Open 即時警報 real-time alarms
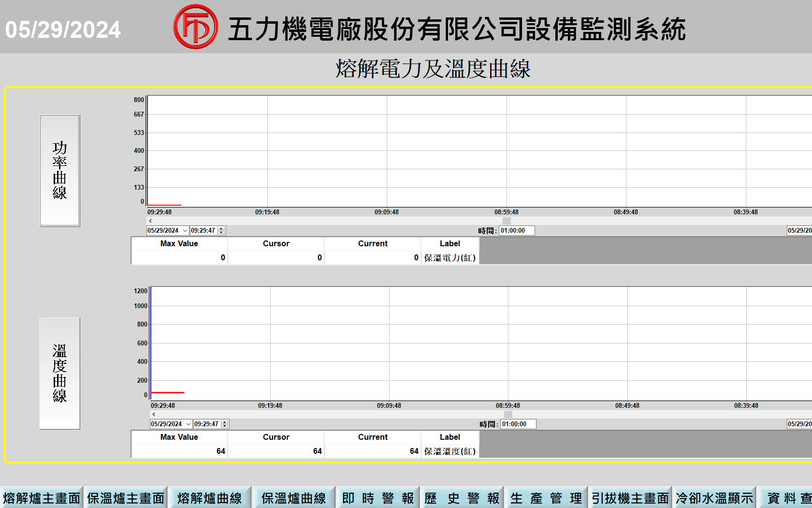 click(378, 498)
